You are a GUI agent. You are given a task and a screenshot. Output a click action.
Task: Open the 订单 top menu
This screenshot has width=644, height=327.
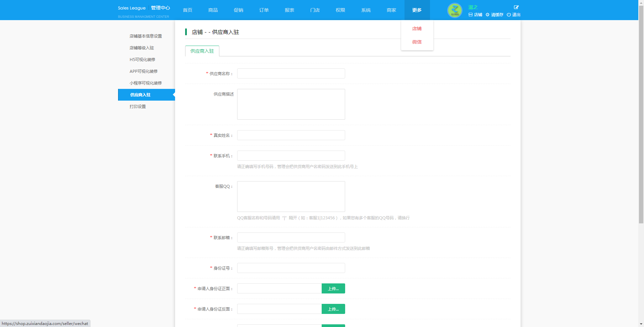pyautogui.click(x=264, y=10)
